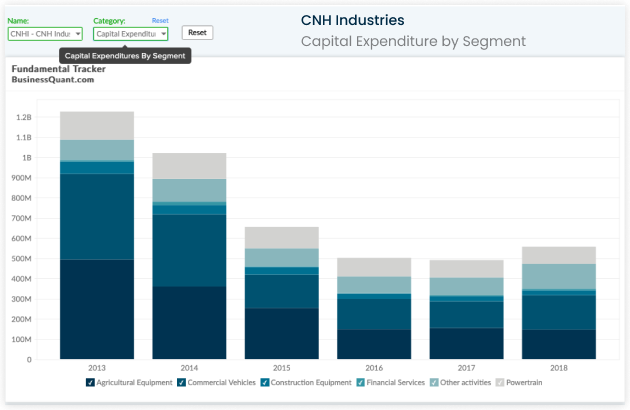
Task: Click the Agricultural Equipment segment of the 2018 bar
Action: click(x=559, y=344)
